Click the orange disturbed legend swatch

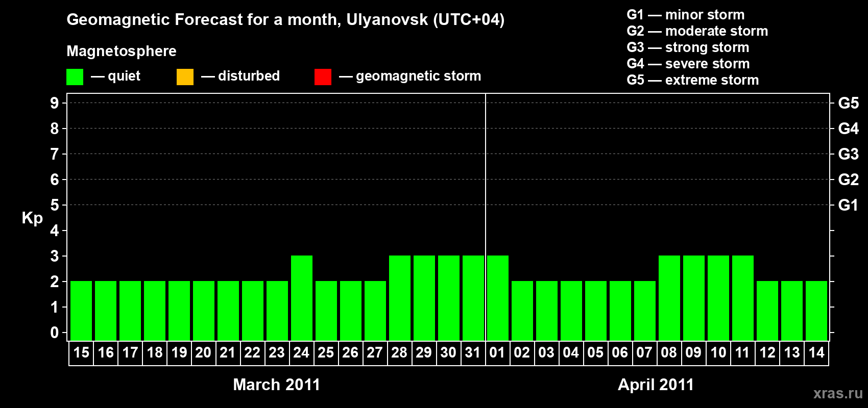click(x=185, y=77)
